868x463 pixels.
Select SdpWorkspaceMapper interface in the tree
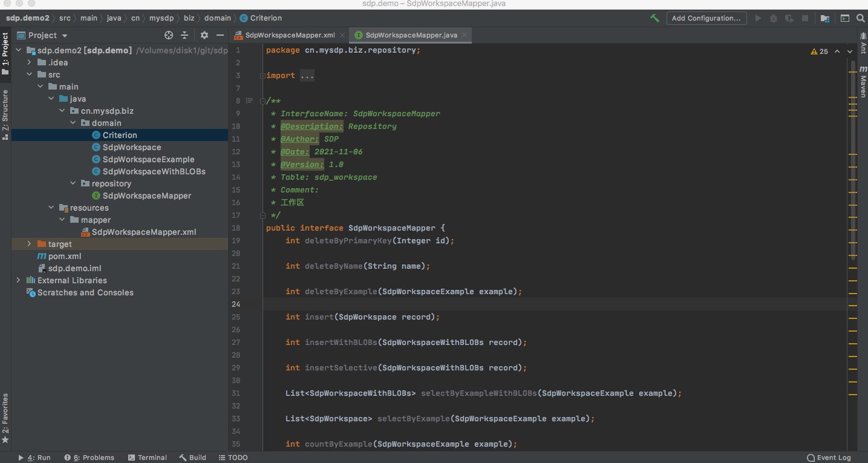point(141,195)
